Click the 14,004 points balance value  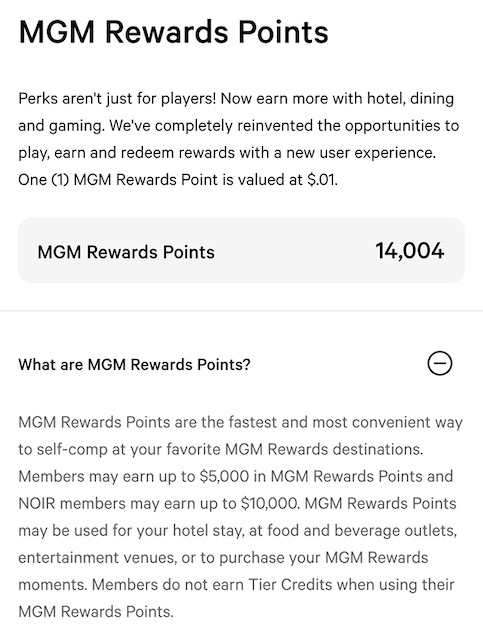410,251
